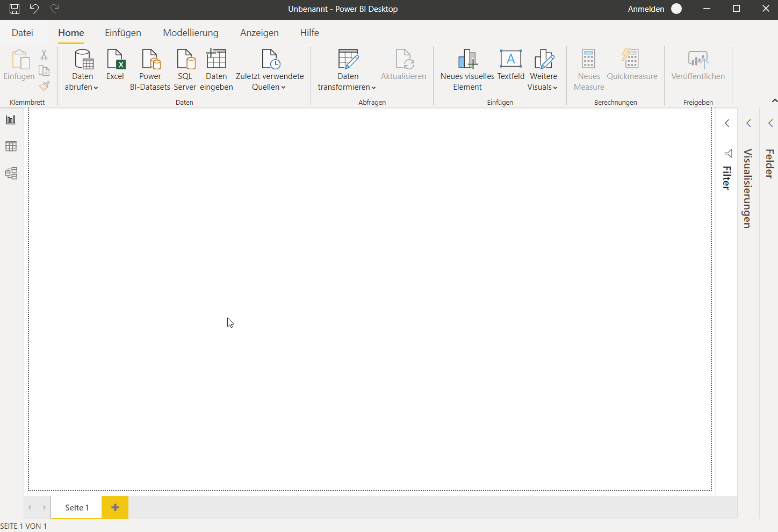Click the format painter brush icon
The height and width of the screenshot is (532, 778).
tap(44, 86)
